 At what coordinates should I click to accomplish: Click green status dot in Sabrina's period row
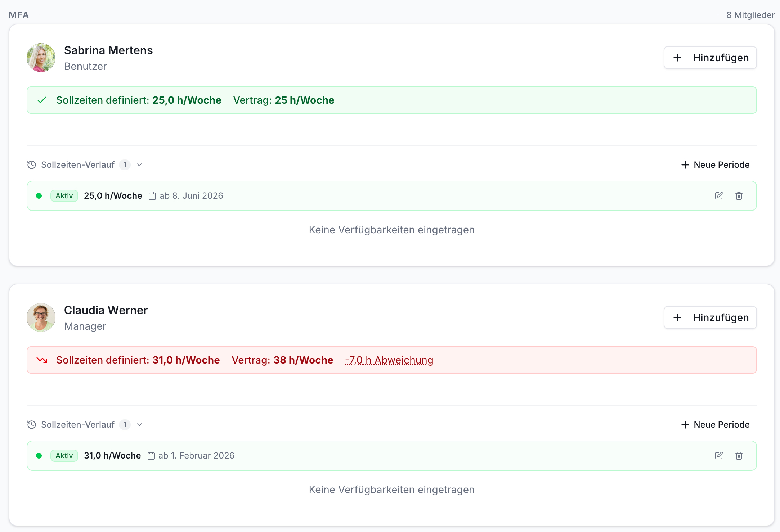(39, 196)
